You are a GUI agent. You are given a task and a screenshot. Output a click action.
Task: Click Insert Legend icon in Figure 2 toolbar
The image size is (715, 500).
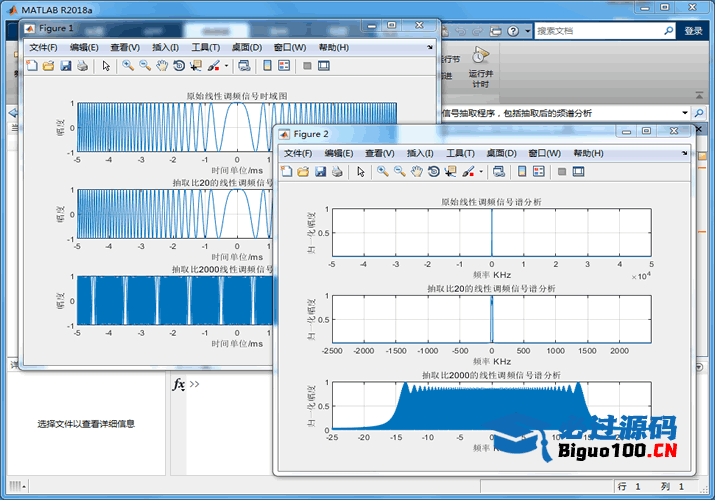tap(539, 171)
